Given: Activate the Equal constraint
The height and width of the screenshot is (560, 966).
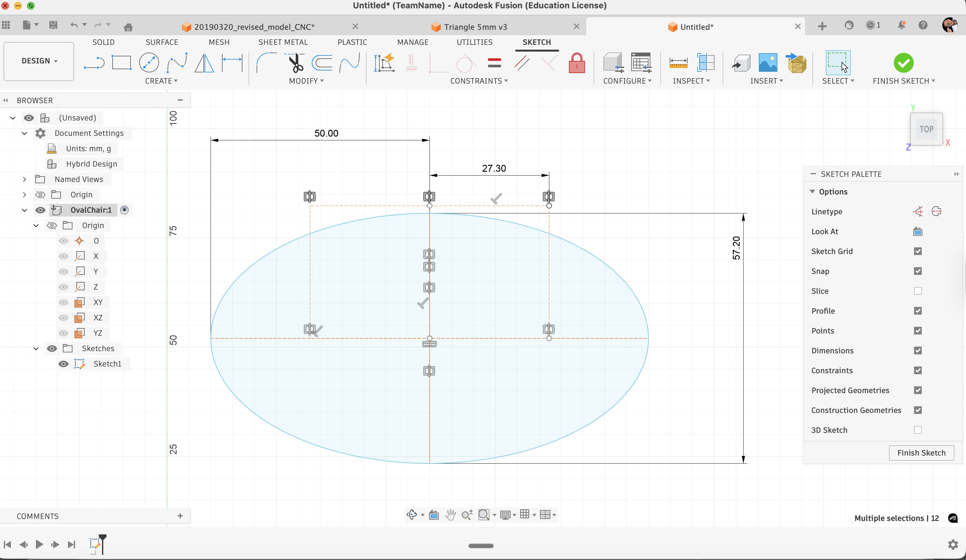Looking at the screenshot, I should [x=495, y=62].
